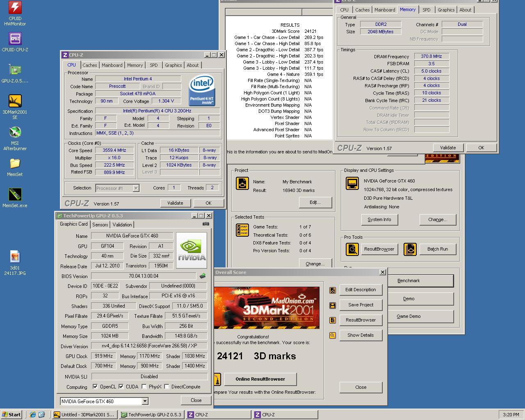This screenshot has width=525, height=420.
Task: Click icon left of Online ResultBrowser button
Action: tap(217, 379)
